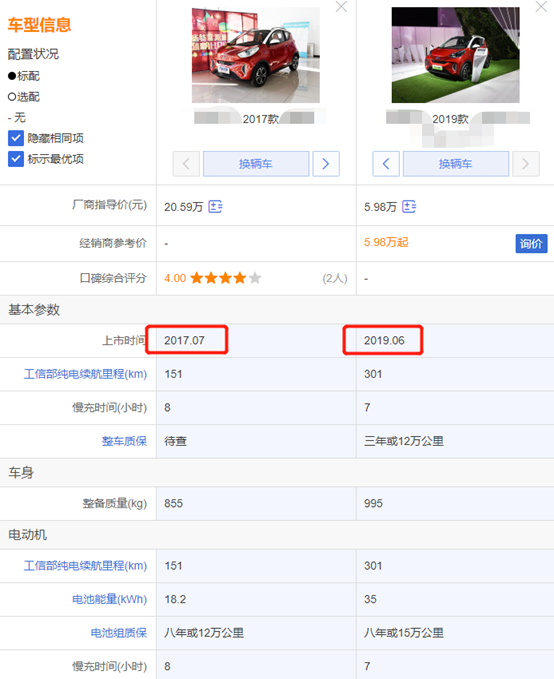Open price calculator icon next to 5.98万
Viewport: 554px width, 679px height.
[x=408, y=207]
